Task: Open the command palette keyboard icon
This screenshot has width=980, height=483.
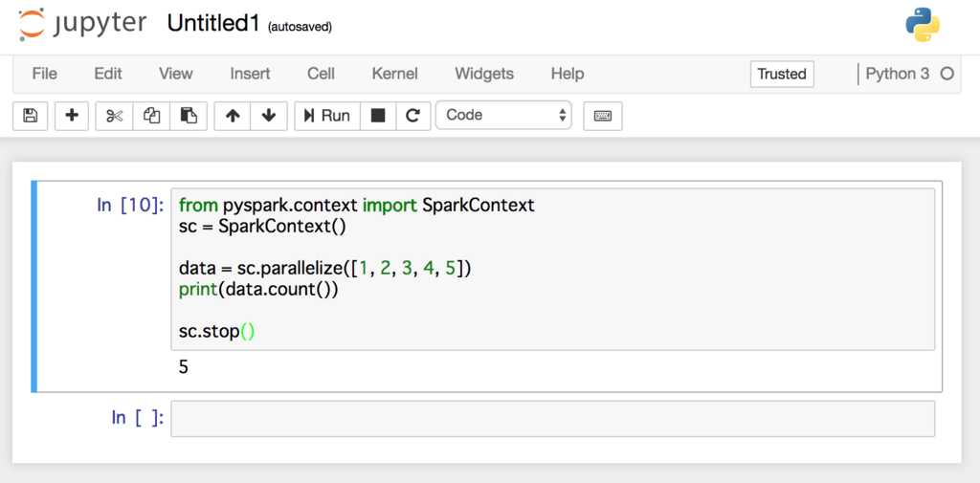Action: (603, 116)
